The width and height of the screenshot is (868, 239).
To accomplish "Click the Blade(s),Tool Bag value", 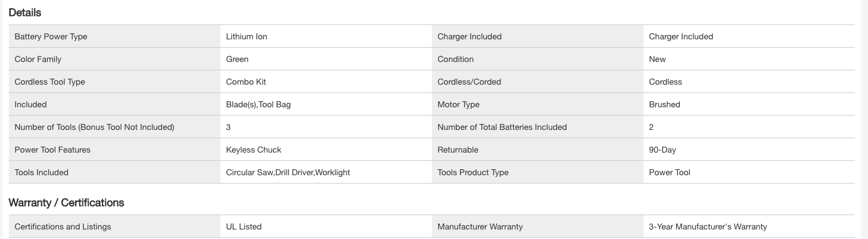I will pos(258,104).
